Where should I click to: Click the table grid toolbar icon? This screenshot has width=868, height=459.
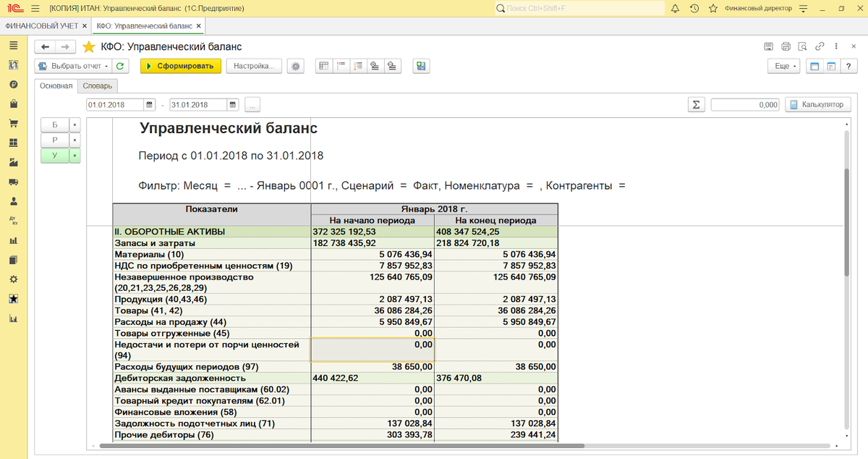[324, 66]
